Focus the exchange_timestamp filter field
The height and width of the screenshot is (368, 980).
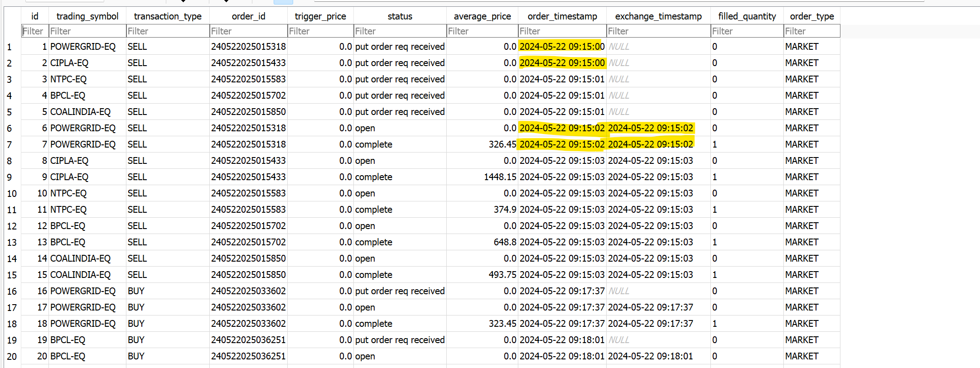pyautogui.click(x=658, y=31)
